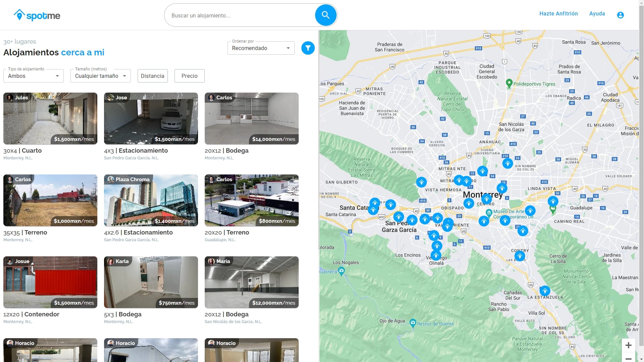Click the '20x20 | Terreno' title
Viewport: 644px width, 362px height.
coord(227,232)
